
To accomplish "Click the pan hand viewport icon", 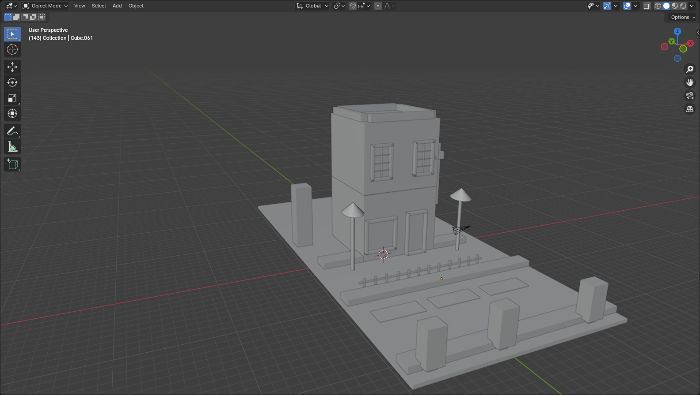I will pyautogui.click(x=690, y=83).
